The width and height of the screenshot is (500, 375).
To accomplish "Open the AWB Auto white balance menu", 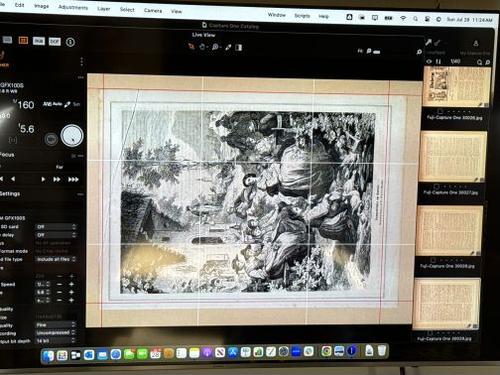I will pyautogui.click(x=52, y=104).
